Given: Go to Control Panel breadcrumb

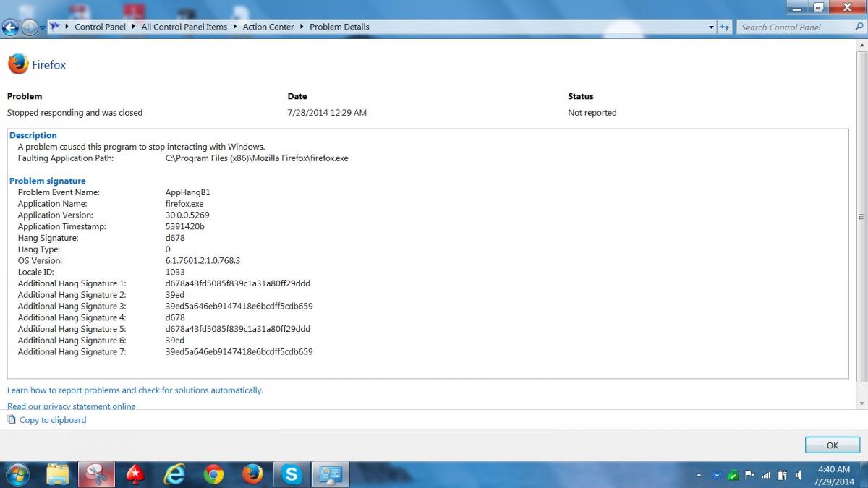Looking at the screenshot, I should pyautogui.click(x=100, y=27).
